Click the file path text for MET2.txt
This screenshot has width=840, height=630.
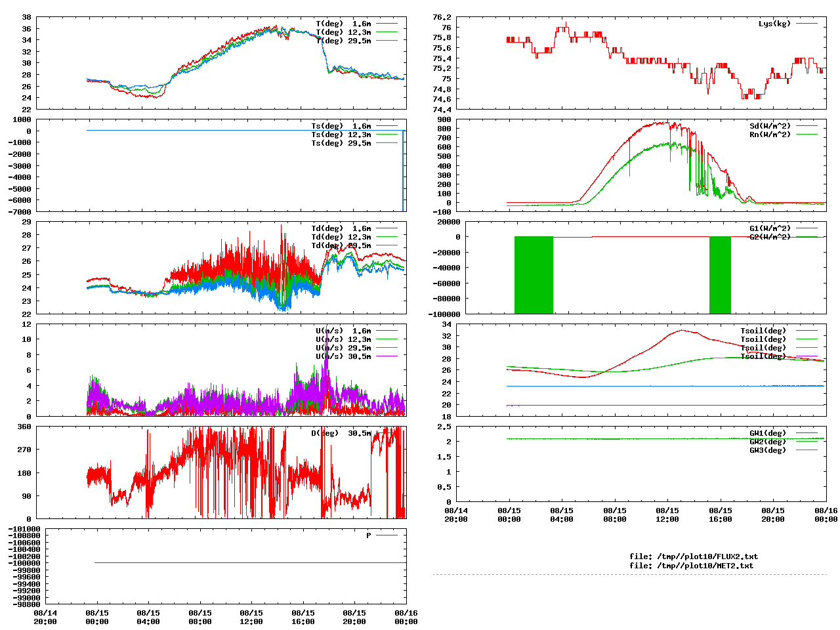(x=691, y=565)
